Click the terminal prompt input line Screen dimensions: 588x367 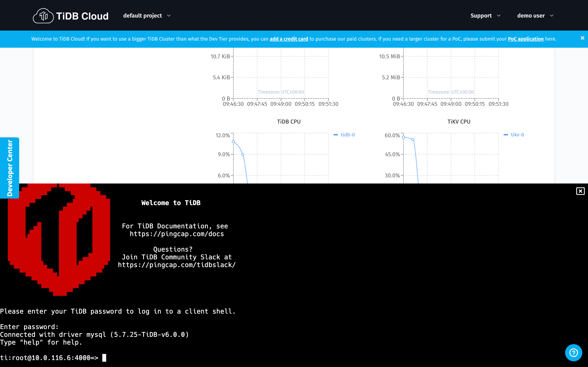pyautogui.click(x=104, y=358)
